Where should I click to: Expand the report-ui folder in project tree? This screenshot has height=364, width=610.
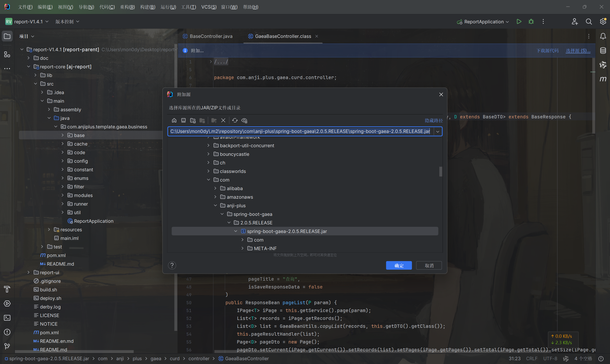(x=28, y=273)
